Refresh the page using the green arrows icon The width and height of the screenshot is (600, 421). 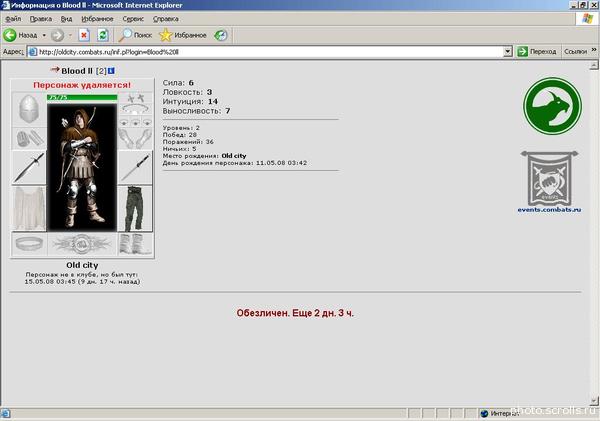click(103, 35)
